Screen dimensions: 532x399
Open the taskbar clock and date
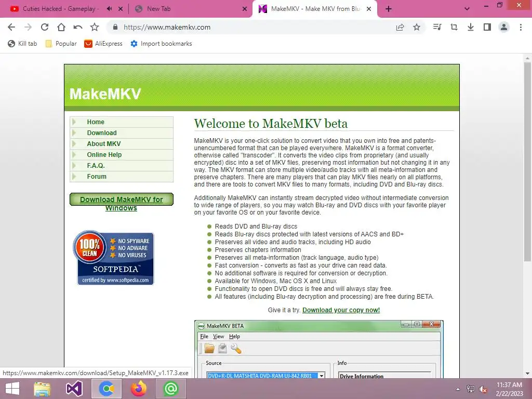pyautogui.click(x=510, y=389)
